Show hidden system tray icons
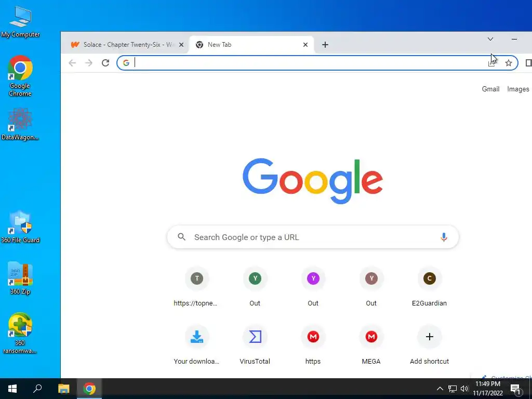The image size is (532, 399). (x=440, y=389)
